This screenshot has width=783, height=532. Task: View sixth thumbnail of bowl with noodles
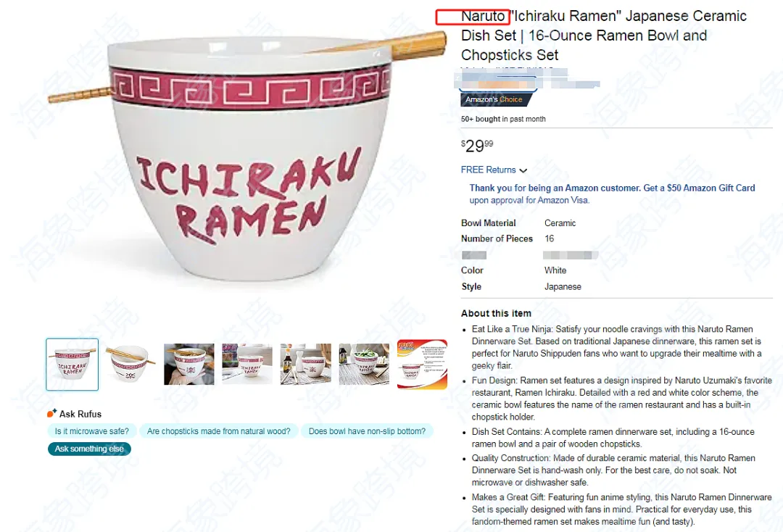(364, 365)
